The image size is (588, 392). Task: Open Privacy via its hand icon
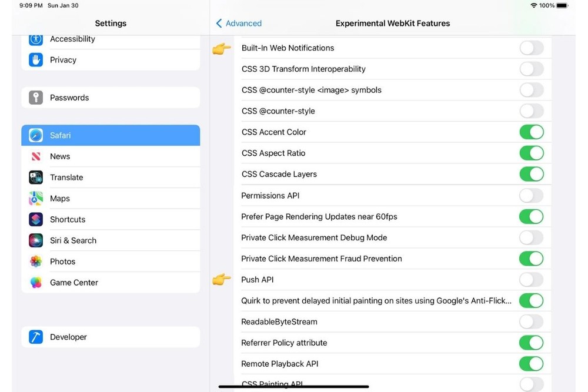point(36,60)
